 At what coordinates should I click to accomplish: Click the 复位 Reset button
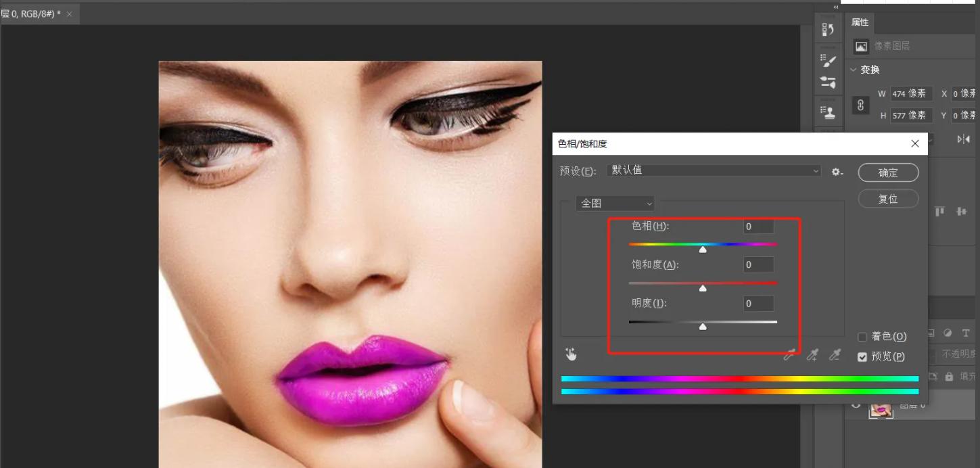click(x=889, y=199)
